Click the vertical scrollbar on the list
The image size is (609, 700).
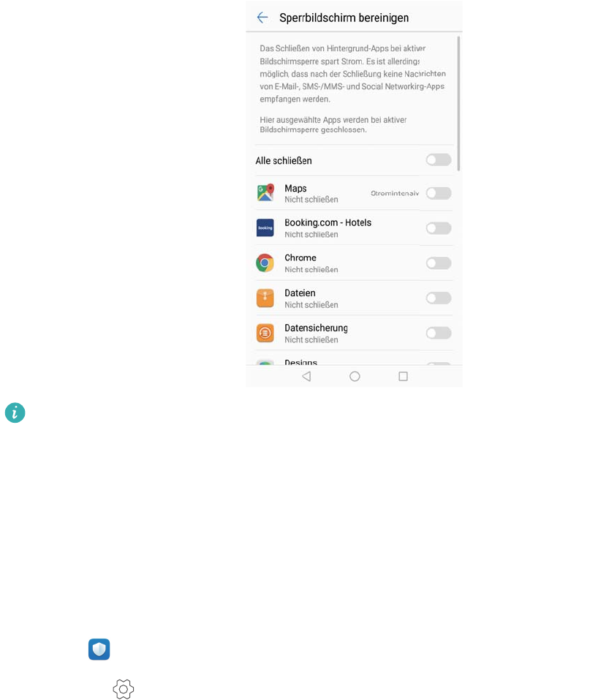point(458,104)
